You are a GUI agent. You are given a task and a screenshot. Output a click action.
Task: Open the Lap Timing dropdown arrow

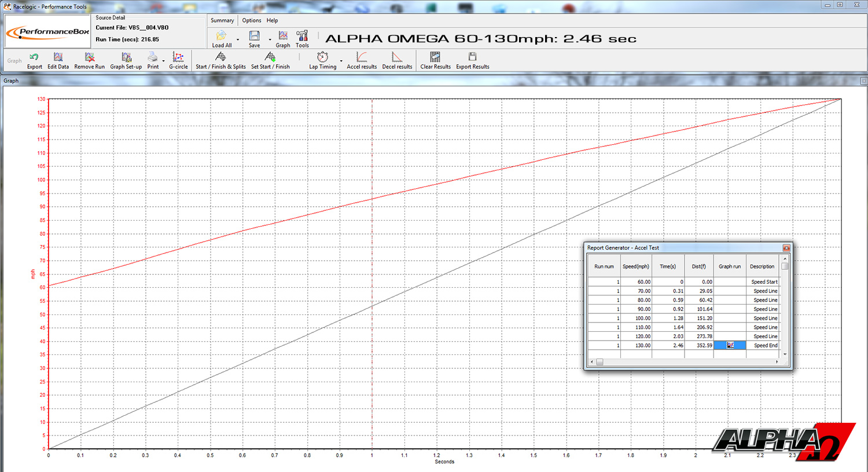click(341, 61)
